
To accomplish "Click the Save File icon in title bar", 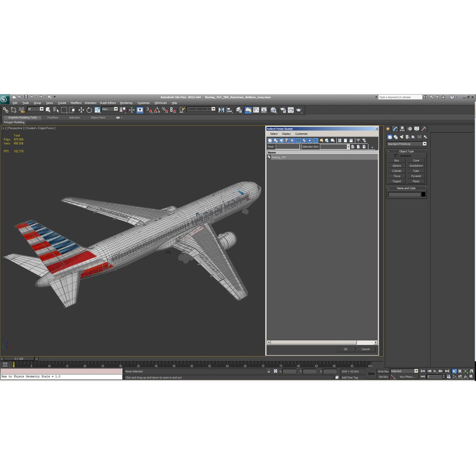I will pos(26,97).
